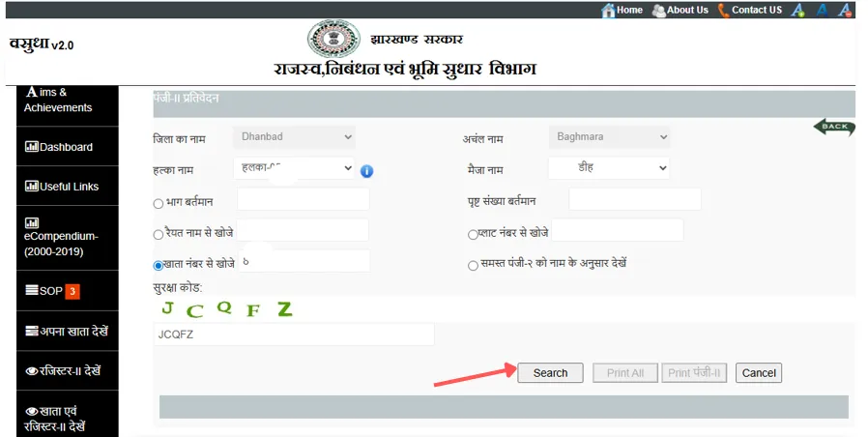Click the Dashboard chart icon in sidebar

tap(32, 147)
